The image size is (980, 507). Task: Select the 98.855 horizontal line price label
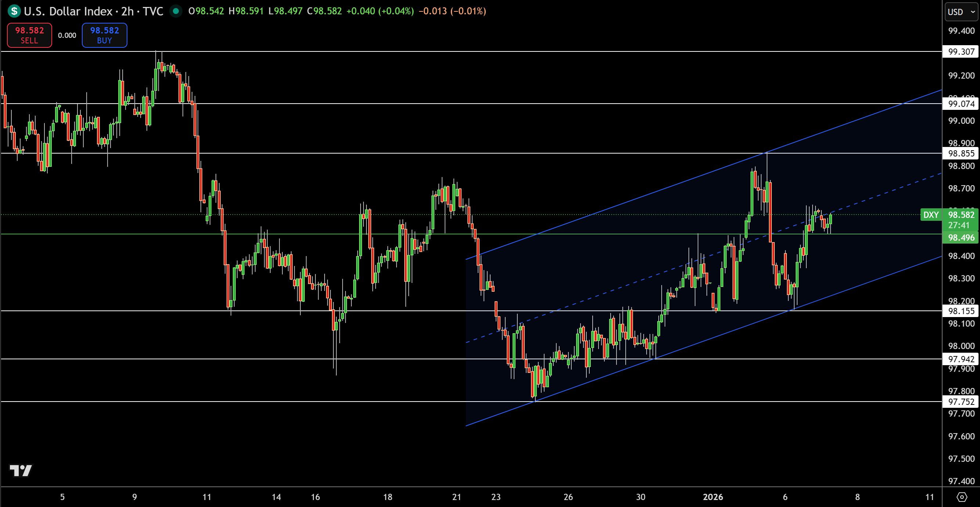961,154
